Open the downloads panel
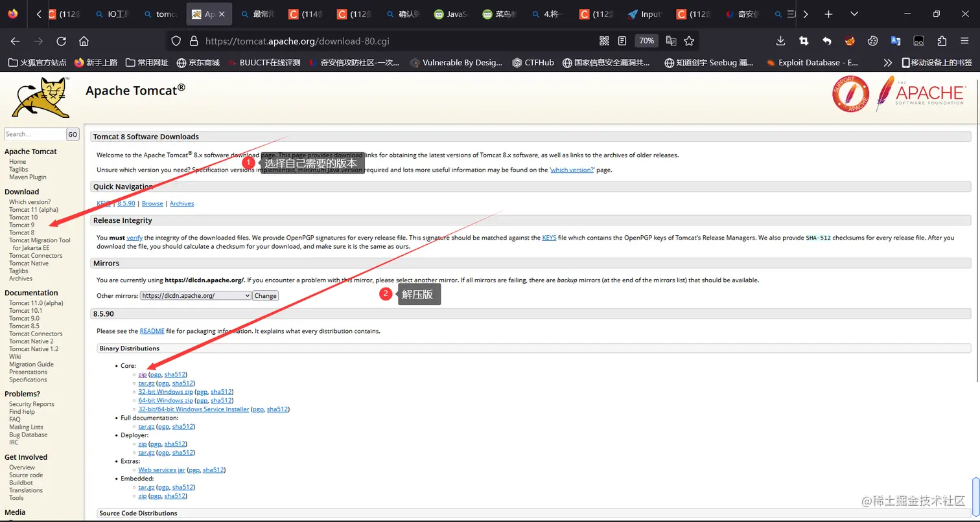The width and height of the screenshot is (980, 522). pos(780,41)
